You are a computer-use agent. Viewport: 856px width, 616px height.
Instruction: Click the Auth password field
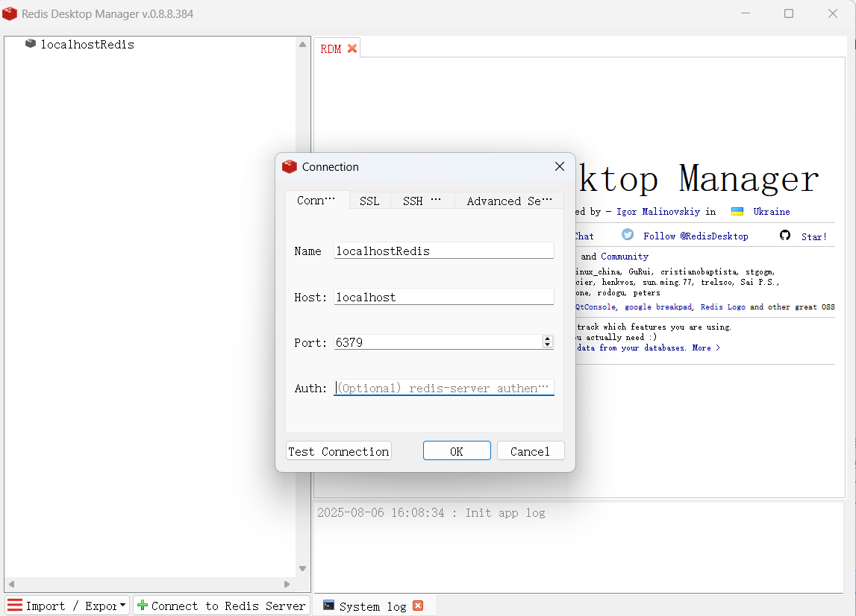pos(444,388)
